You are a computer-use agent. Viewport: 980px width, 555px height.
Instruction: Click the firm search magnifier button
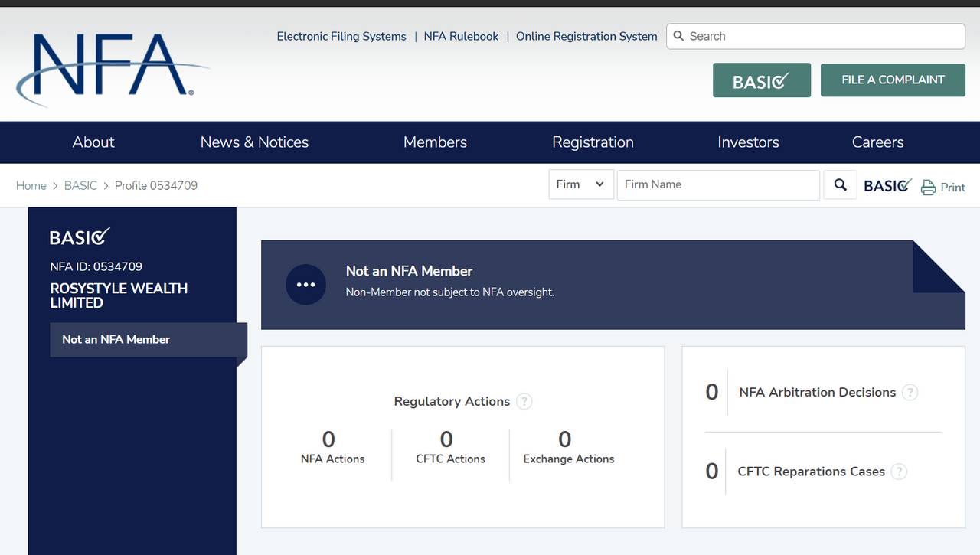point(840,184)
